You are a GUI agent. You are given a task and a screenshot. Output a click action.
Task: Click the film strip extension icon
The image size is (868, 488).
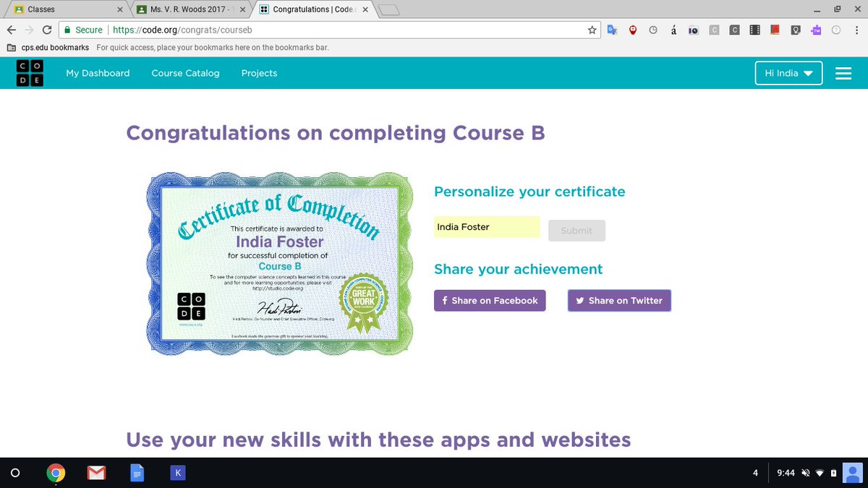(754, 30)
